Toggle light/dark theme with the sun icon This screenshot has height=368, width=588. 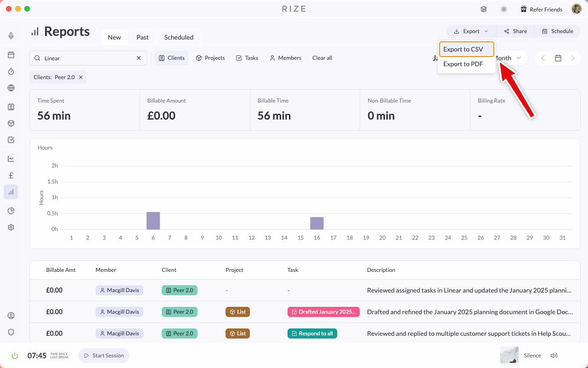coord(503,9)
